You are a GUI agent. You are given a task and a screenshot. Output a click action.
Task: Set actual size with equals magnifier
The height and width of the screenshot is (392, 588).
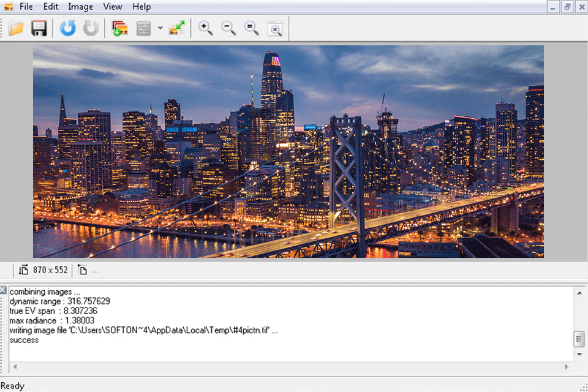[252, 29]
